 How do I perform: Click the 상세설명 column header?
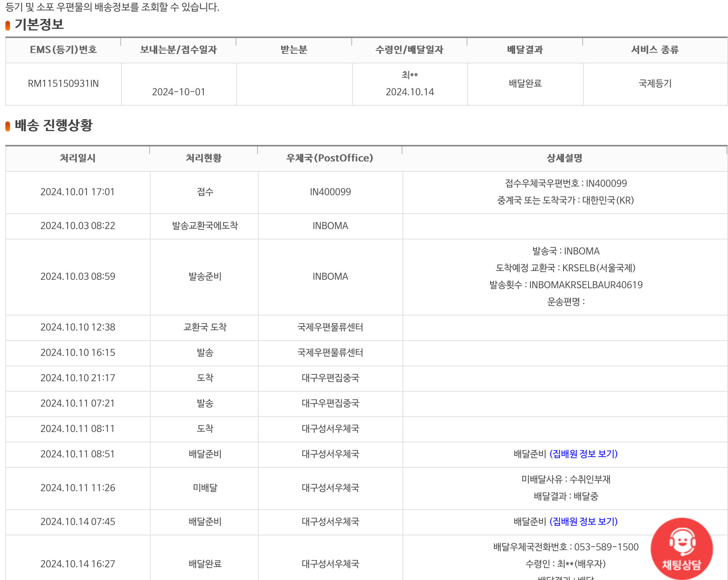tap(565, 158)
